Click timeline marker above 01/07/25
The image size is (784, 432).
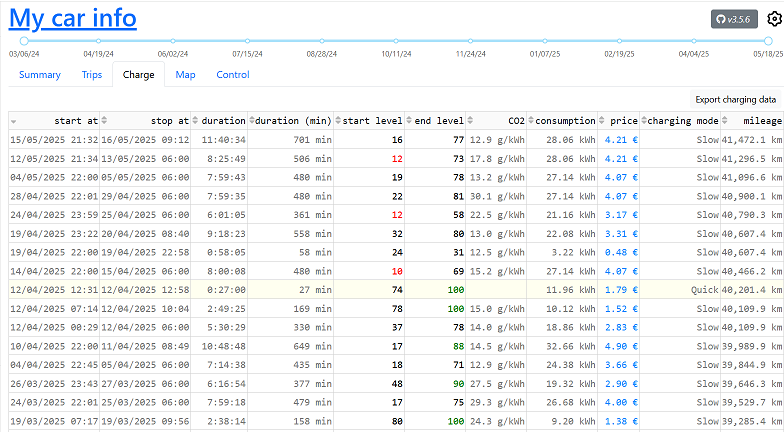coord(545,41)
